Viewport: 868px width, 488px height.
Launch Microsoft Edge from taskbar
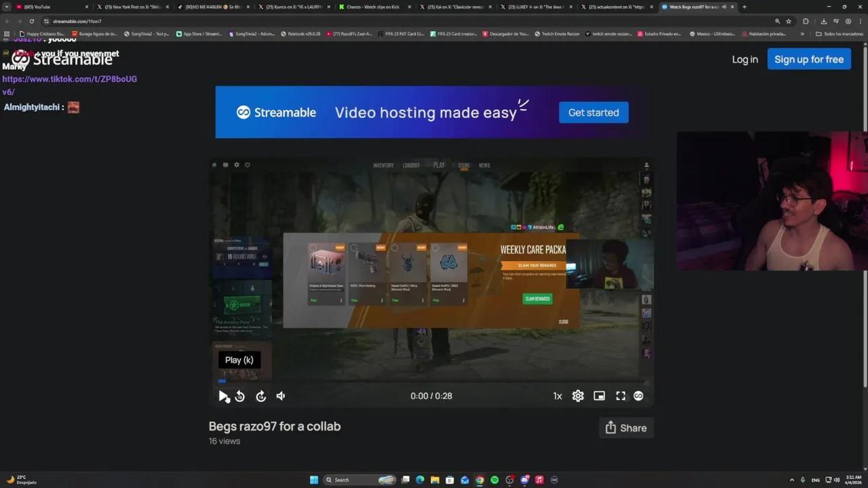[420, 480]
